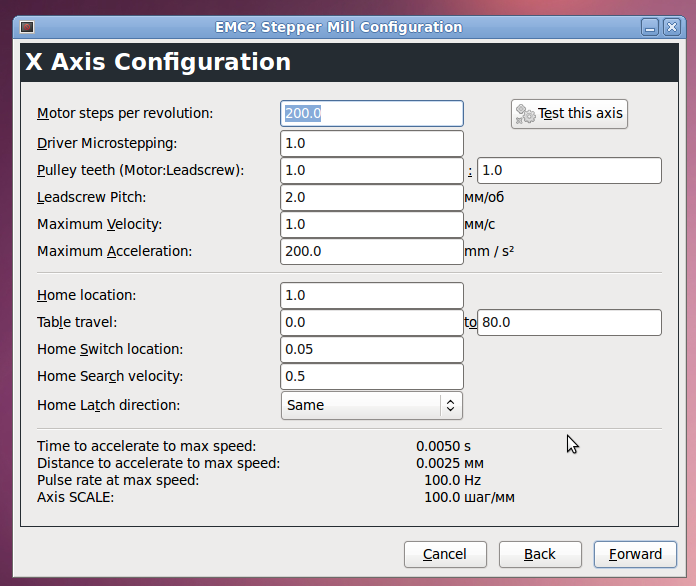Click the Motor steps per revolution field
Image resolution: width=696 pixels, height=586 pixels.
[x=372, y=114]
